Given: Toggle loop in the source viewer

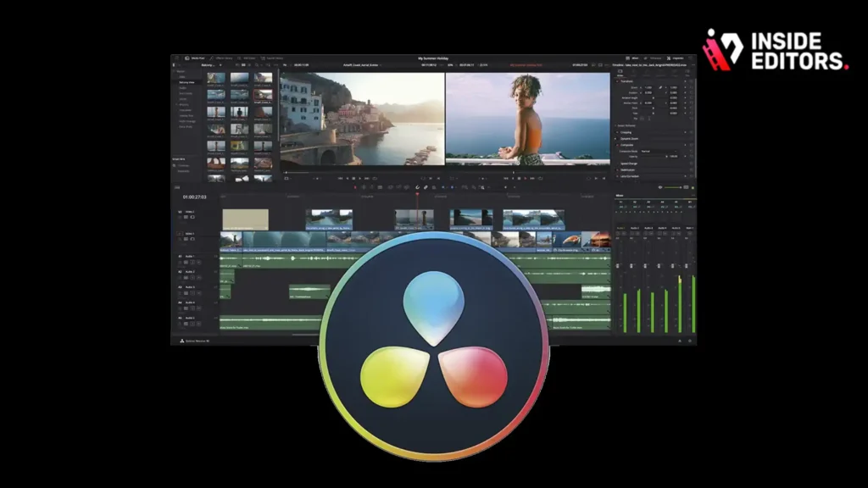Looking at the screenshot, I should (375, 178).
